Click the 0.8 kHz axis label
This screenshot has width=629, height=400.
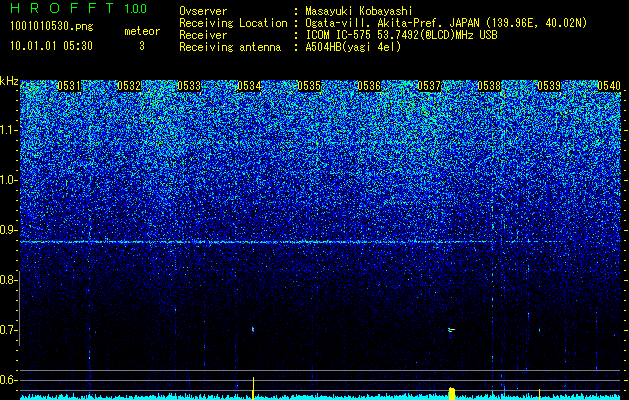(9, 280)
